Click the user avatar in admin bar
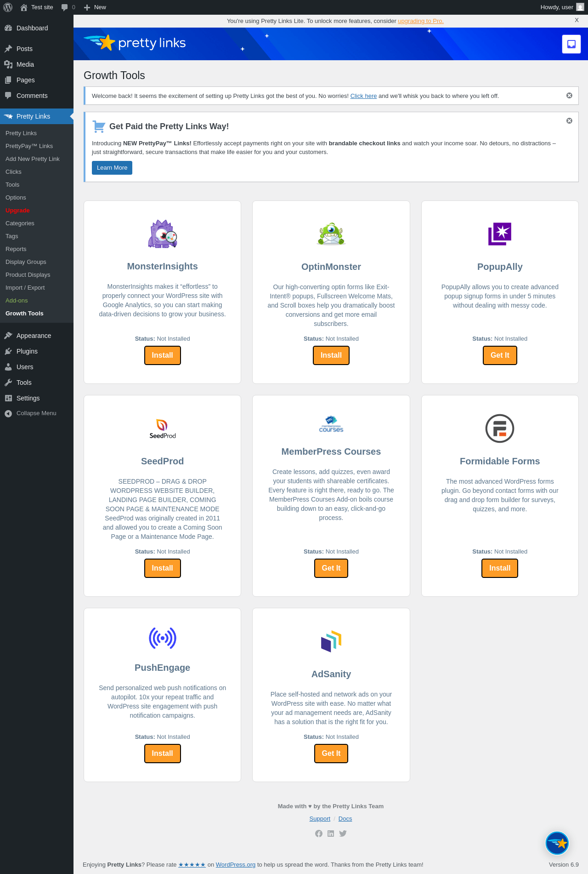The width and height of the screenshot is (588, 874). [x=580, y=7]
